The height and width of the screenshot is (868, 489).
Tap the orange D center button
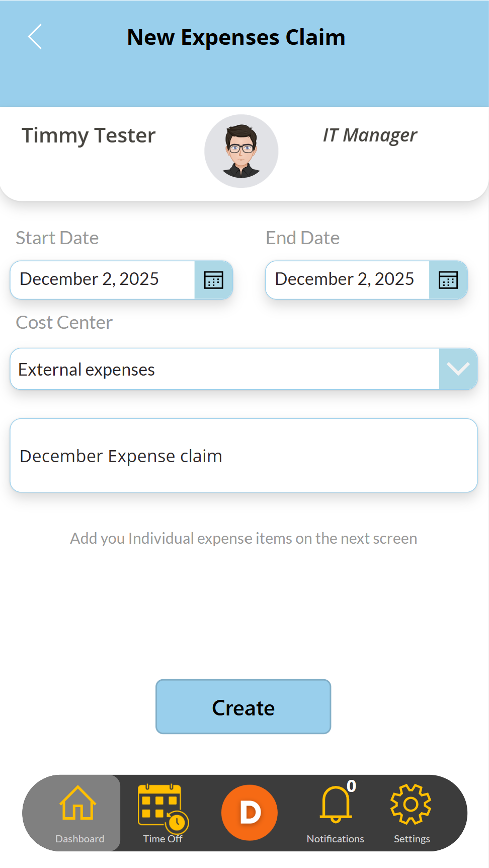(250, 813)
